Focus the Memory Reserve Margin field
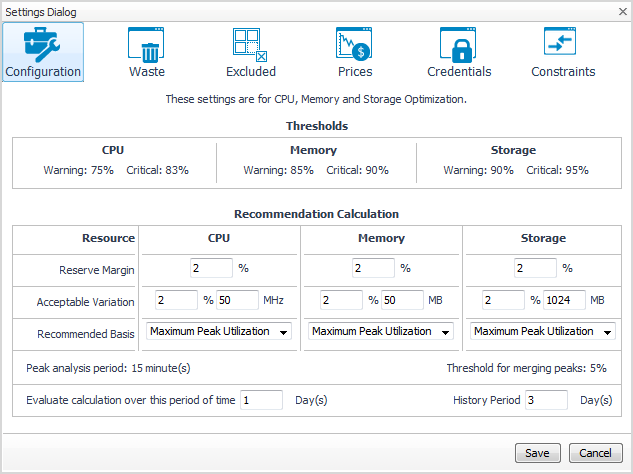 pos(373,268)
